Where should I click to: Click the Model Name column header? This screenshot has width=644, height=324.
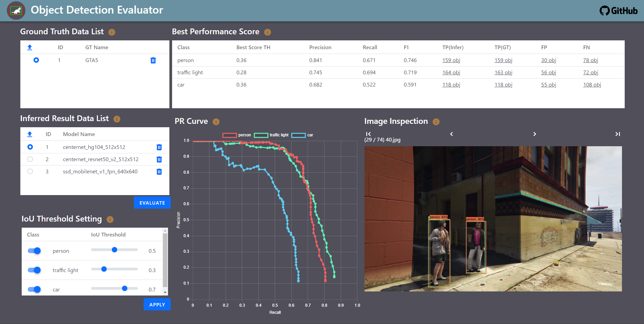(x=79, y=134)
